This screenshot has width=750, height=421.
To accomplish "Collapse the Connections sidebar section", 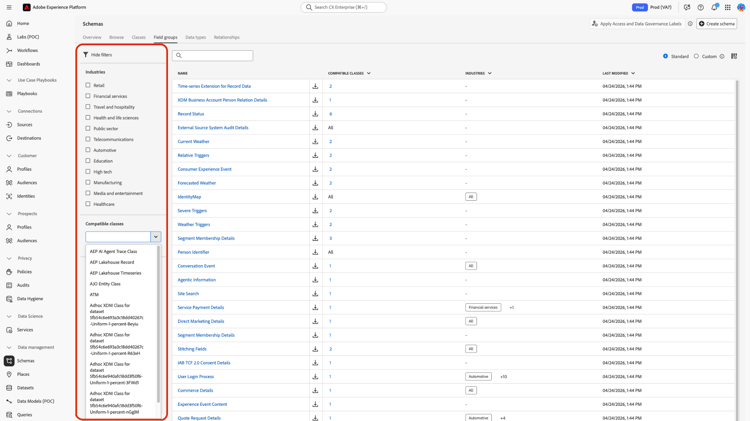I will pyautogui.click(x=9, y=111).
